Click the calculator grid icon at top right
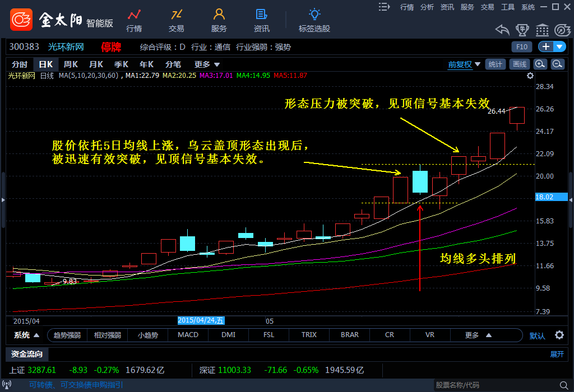The image size is (574, 392). pyautogui.click(x=542, y=30)
